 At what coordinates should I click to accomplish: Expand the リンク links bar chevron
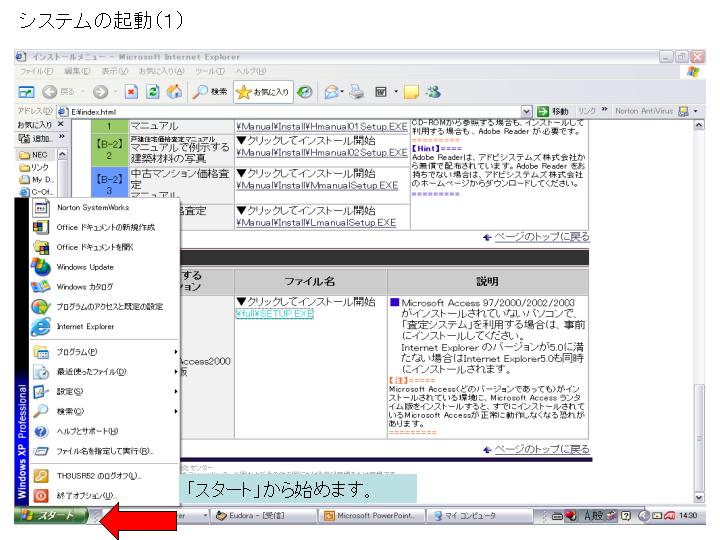[605, 110]
